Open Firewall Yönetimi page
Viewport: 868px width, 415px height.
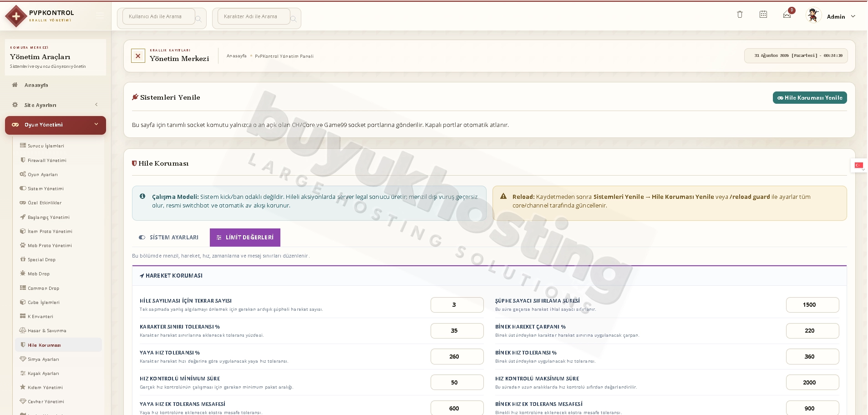click(x=58, y=160)
